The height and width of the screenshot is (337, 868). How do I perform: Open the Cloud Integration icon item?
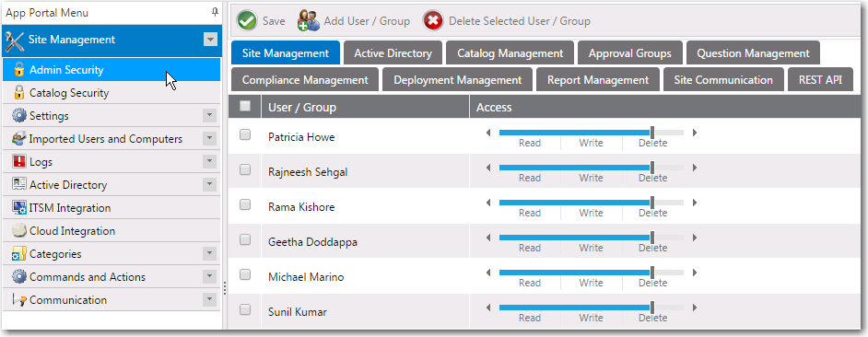[x=19, y=231]
